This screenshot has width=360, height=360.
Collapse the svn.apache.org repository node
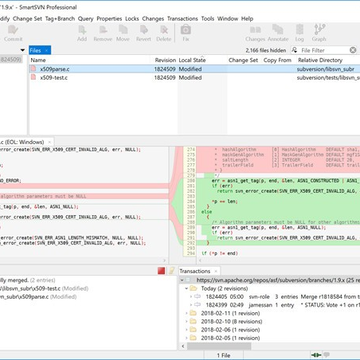tap(182, 280)
